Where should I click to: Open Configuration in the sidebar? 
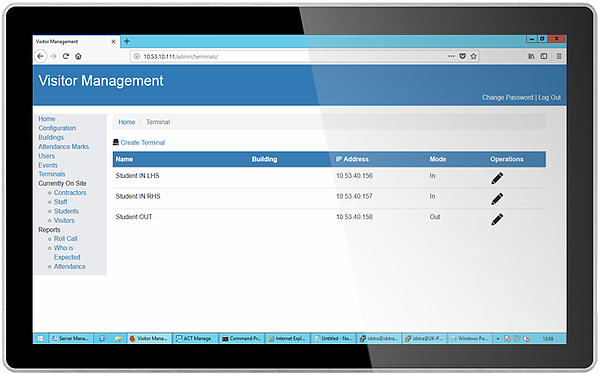57,128
